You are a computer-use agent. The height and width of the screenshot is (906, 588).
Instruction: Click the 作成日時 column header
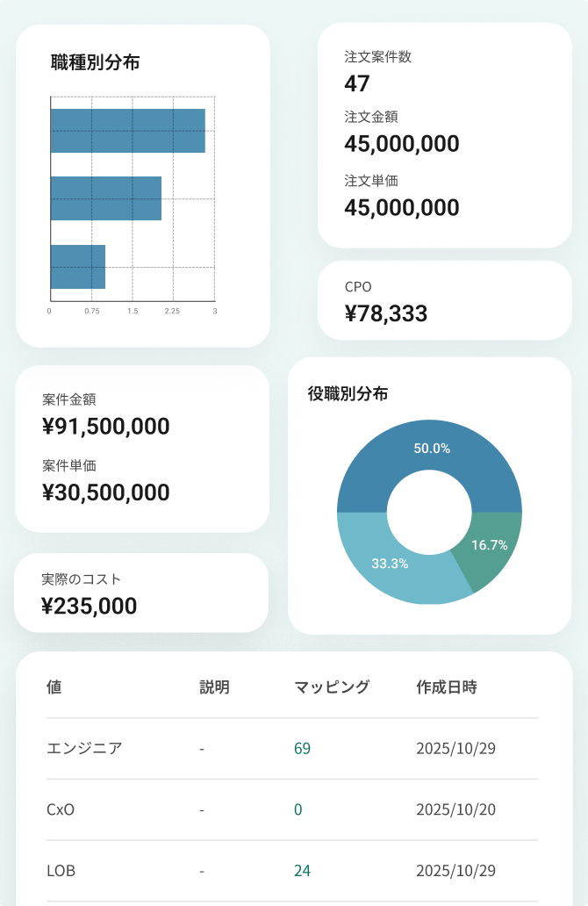click(x=447, y=687)
